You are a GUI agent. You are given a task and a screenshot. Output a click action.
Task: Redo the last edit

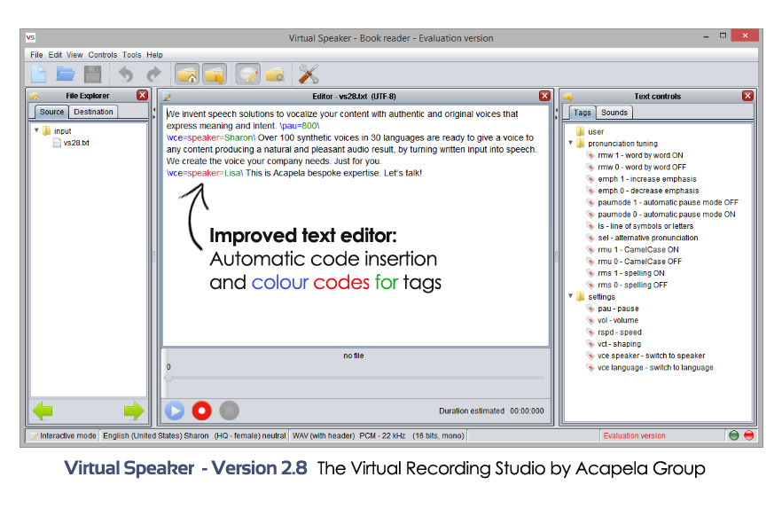coord(153,74)
